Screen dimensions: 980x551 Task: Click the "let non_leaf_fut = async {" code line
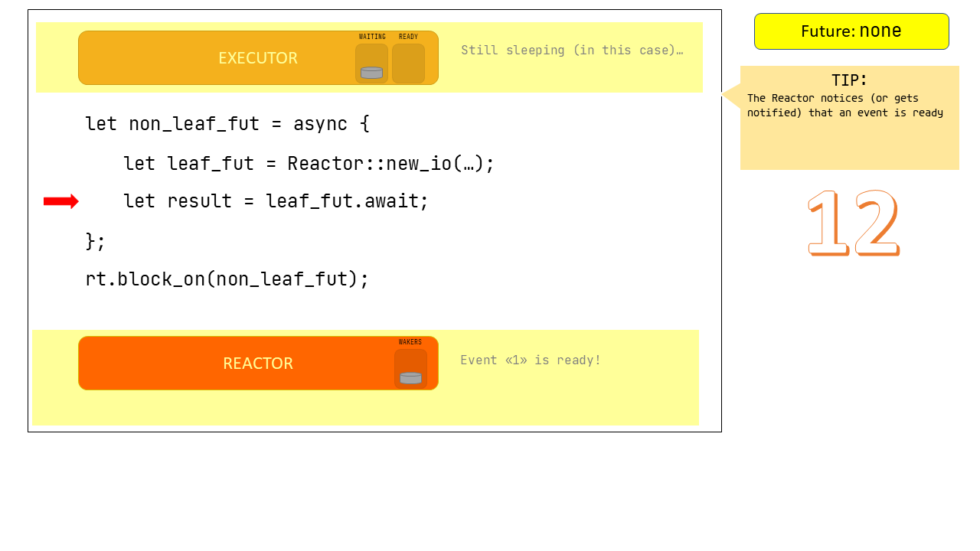pos(227,124)
